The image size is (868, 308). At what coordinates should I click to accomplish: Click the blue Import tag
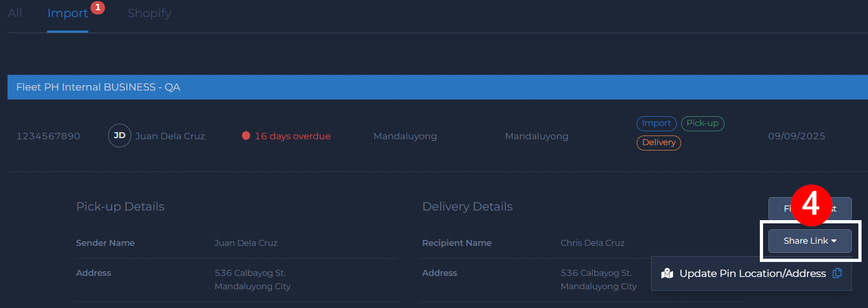coord(656,123)
